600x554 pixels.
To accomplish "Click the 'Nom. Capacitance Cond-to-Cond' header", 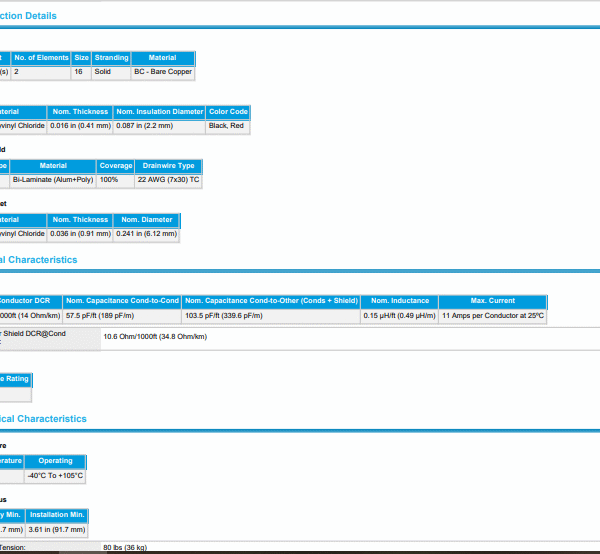I will (121, 301).
